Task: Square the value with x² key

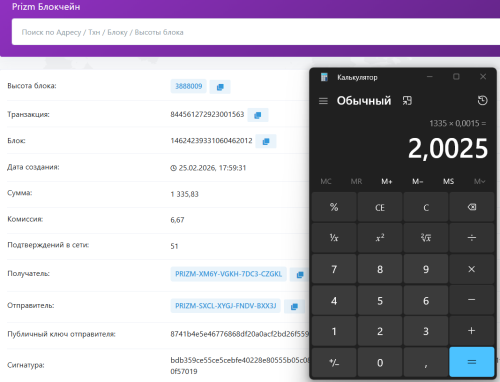Action: [x=380, y=238]
